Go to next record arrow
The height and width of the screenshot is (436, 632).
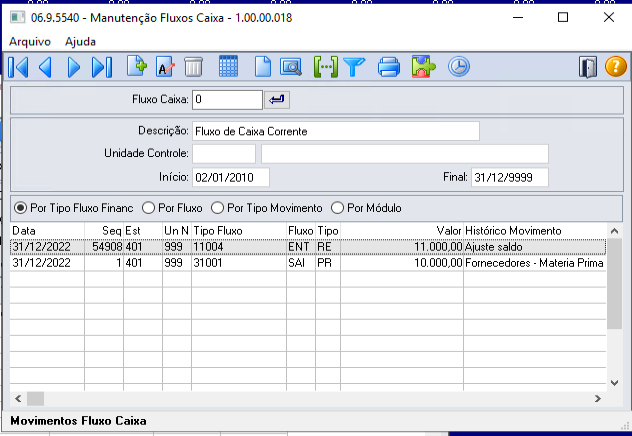coord(73,67)
